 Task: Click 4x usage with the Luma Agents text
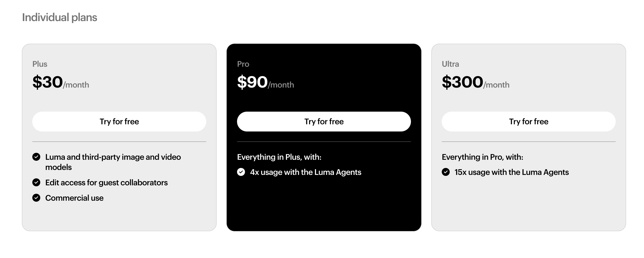pos(306,172)
